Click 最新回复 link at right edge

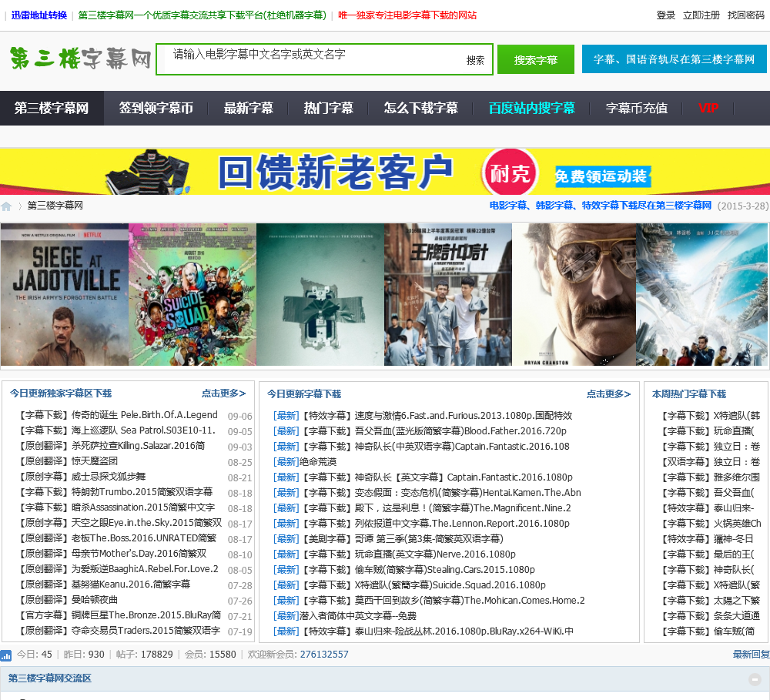pos(752,655)
